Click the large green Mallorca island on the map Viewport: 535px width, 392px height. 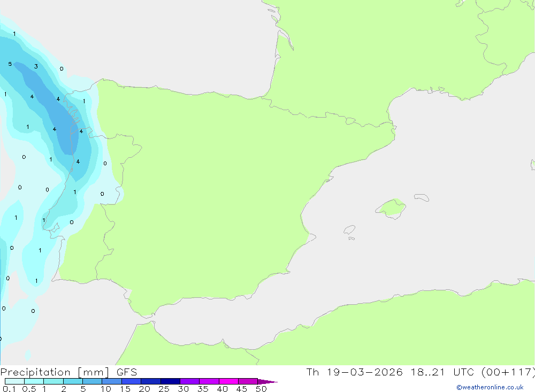pos(391,208)
